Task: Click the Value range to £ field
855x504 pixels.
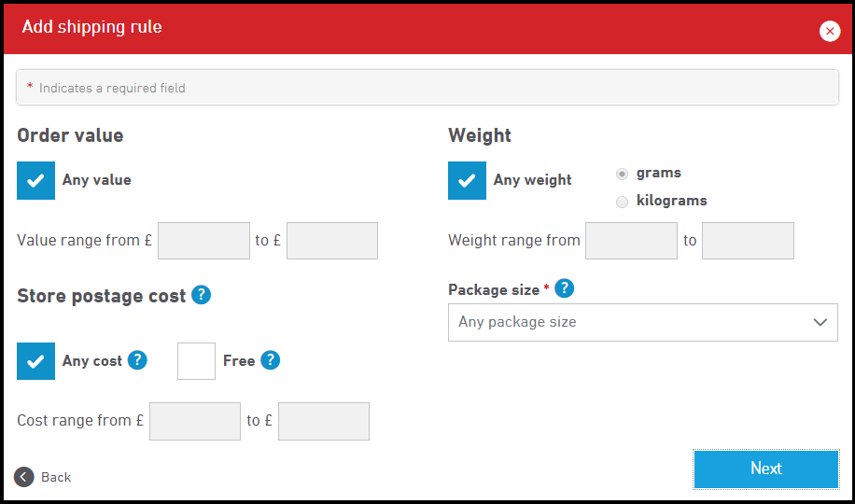Action: [332, 241]
